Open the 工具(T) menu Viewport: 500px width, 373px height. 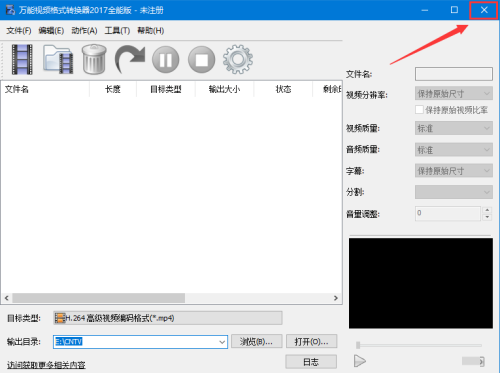pyautogui.click(x=117, y=31)
